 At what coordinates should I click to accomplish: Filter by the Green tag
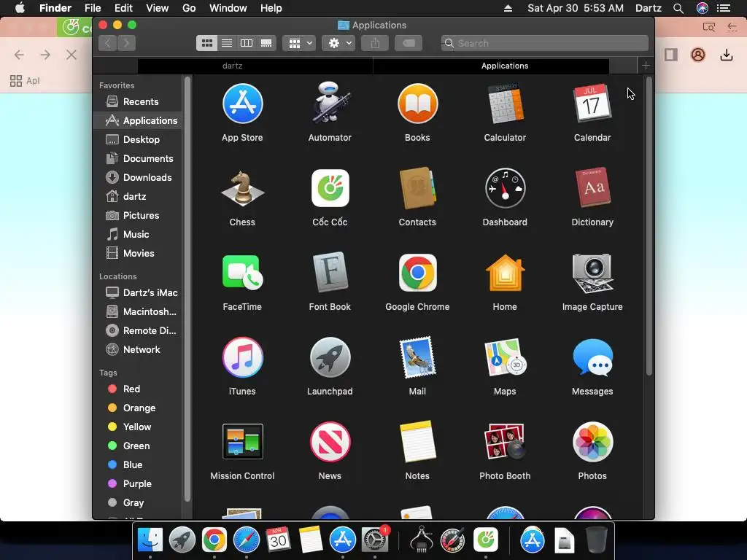(138, 446)
